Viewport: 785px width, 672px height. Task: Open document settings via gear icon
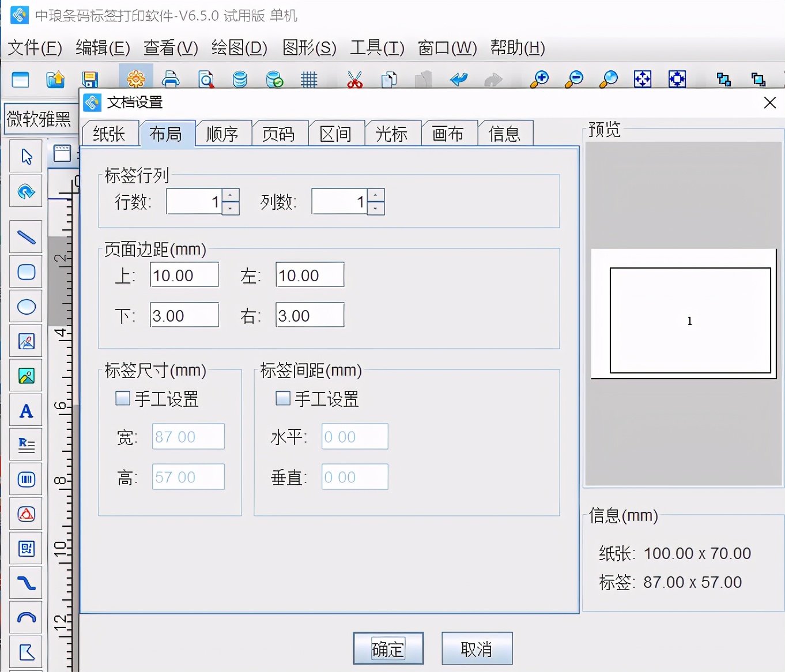(136, 79)
